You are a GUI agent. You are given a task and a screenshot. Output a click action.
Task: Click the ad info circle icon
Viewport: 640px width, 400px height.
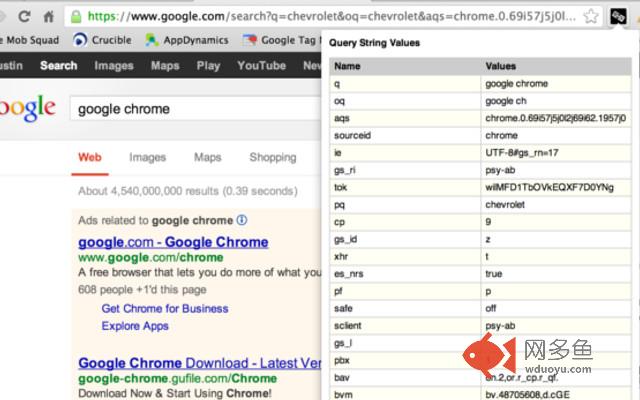(x=242, y=220)
